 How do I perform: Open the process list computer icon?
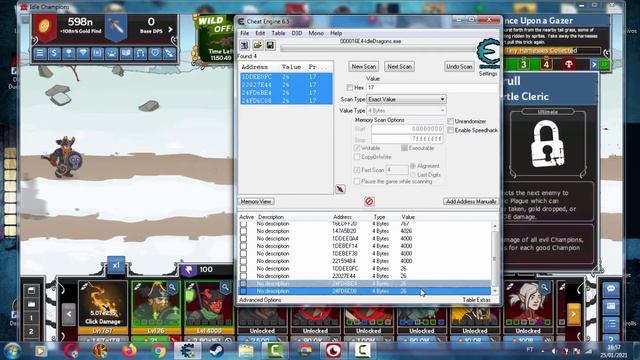coord(244,45)
